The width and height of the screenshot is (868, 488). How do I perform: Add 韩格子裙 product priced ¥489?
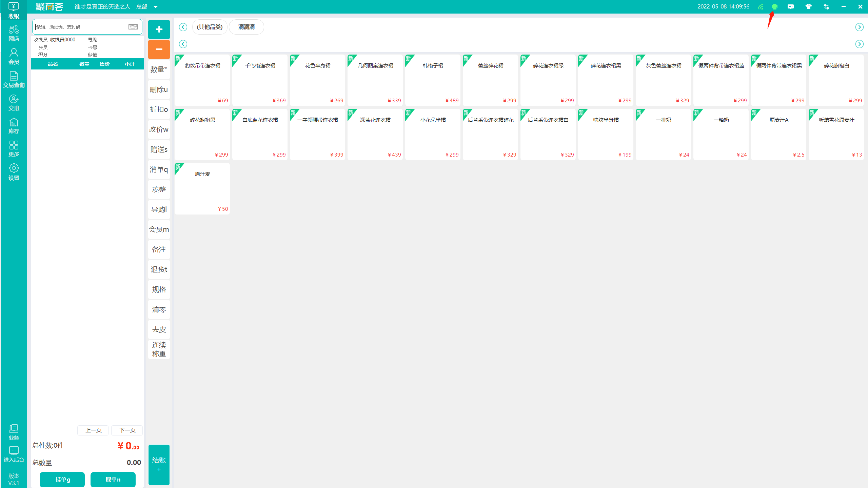(433, 80)
